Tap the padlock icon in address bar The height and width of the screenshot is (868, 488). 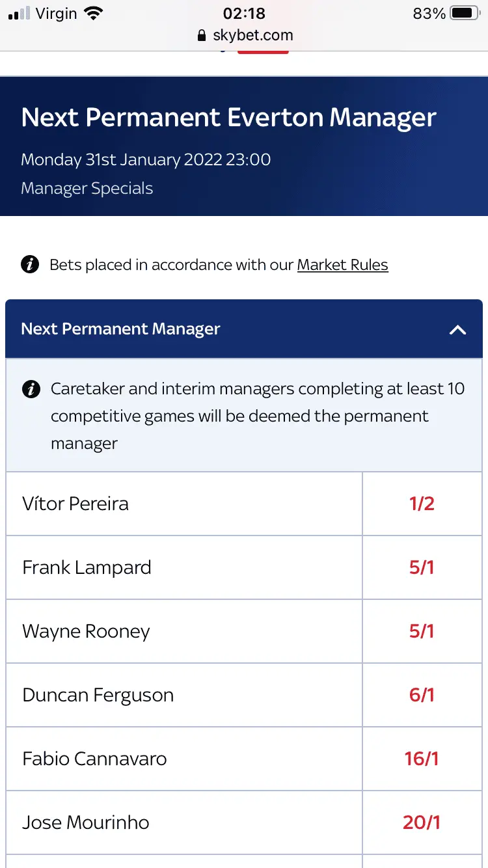202,36
